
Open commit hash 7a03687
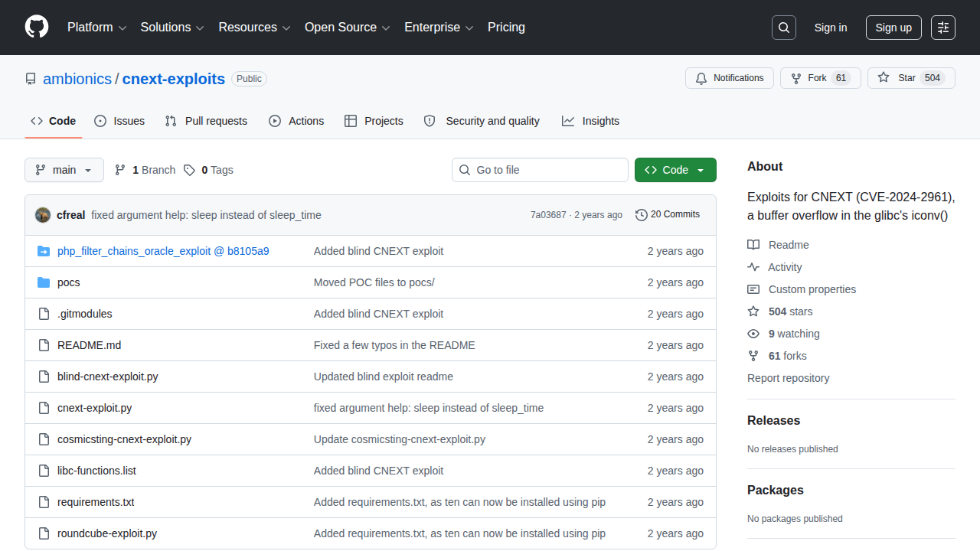tap(548, 215)
